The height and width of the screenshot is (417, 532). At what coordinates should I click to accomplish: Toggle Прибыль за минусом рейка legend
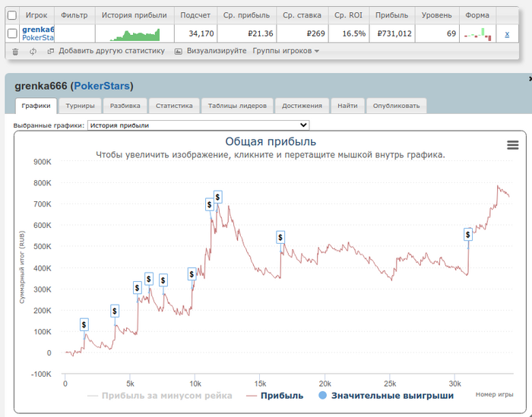(x=160, y=396)
